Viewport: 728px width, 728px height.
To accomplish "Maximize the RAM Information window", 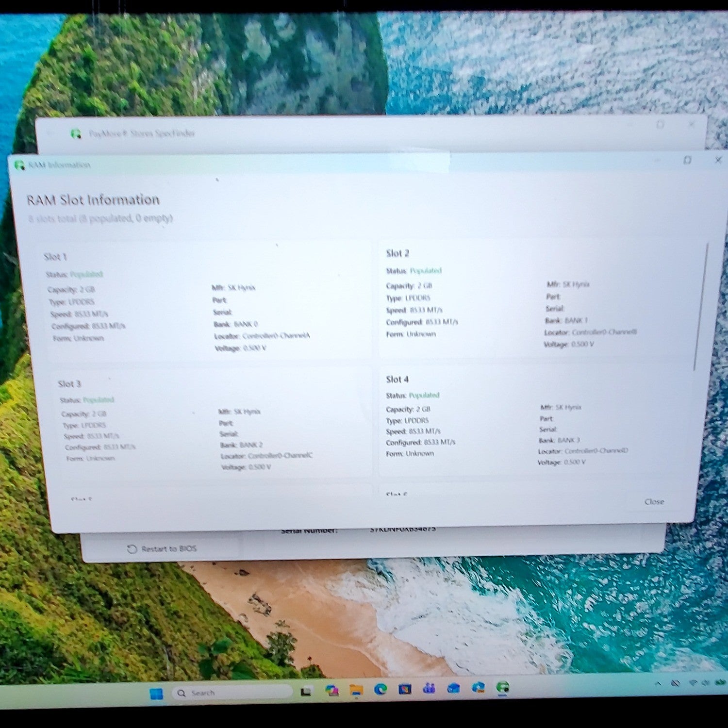I will point(687,160).
